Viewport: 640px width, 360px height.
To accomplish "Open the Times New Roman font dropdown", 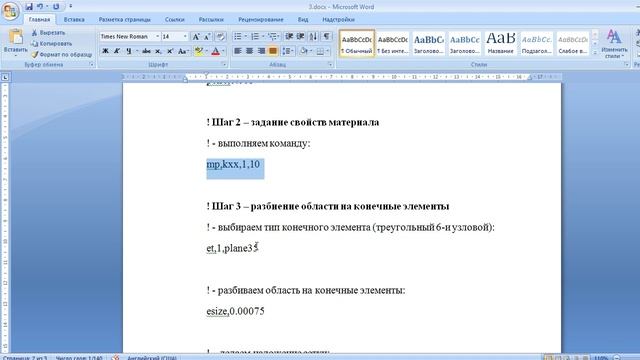I will tap(157, 36).
